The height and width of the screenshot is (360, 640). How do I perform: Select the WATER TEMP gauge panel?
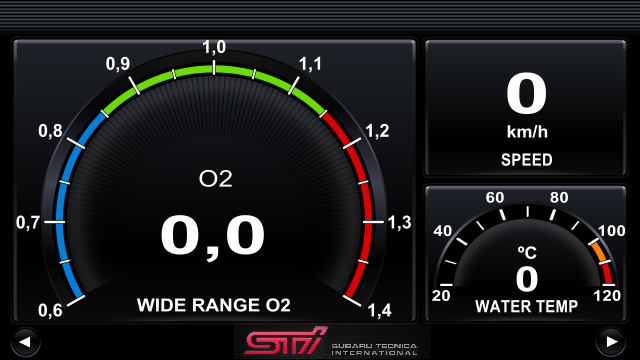point(525,254)
